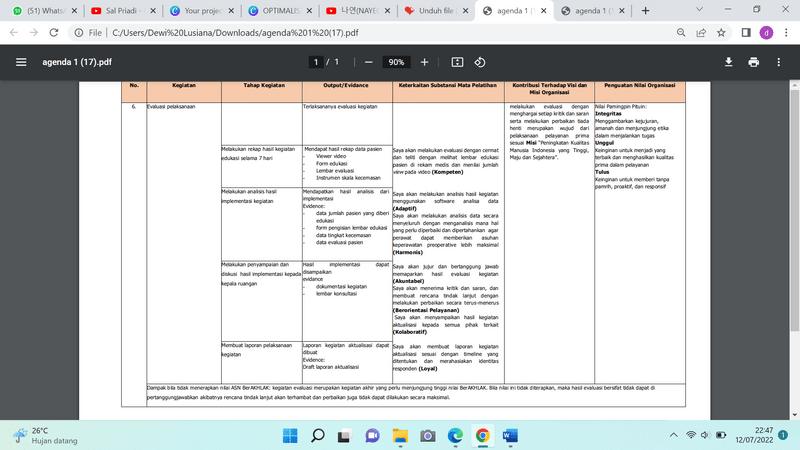Open the Wi-Fi network tray icon
This screenshot has width=800, height=450.
point(691,435)
